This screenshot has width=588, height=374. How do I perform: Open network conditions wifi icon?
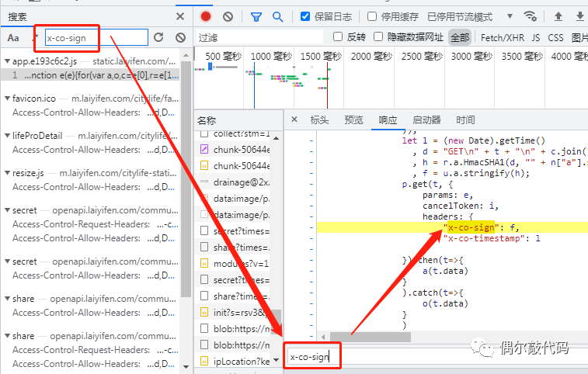click(530, 16)
